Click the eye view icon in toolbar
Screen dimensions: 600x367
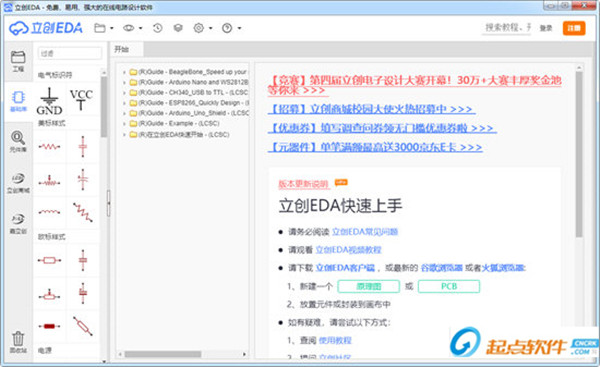click(129, 28)
